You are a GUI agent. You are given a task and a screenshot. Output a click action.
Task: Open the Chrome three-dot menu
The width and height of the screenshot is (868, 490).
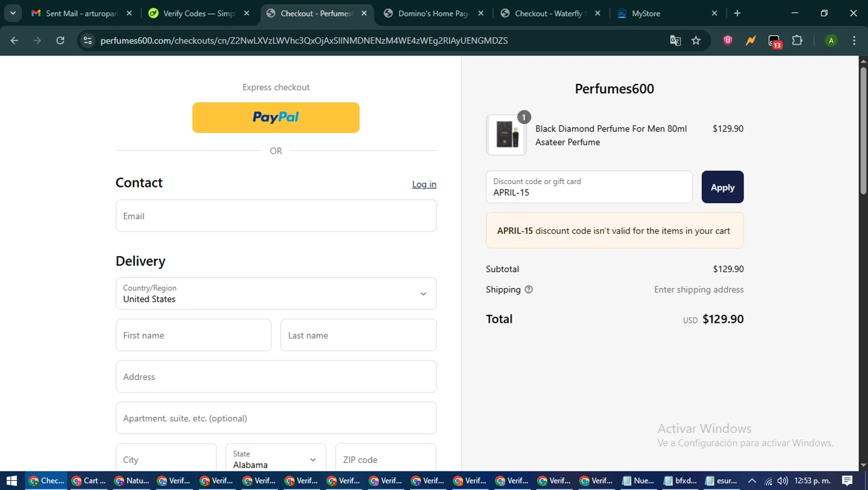pyautogui.click(x=854, y=40)
